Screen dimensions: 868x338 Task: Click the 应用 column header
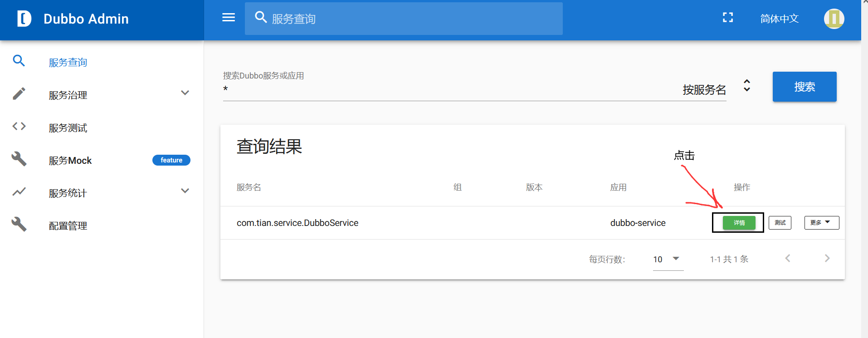click(619, 187)
